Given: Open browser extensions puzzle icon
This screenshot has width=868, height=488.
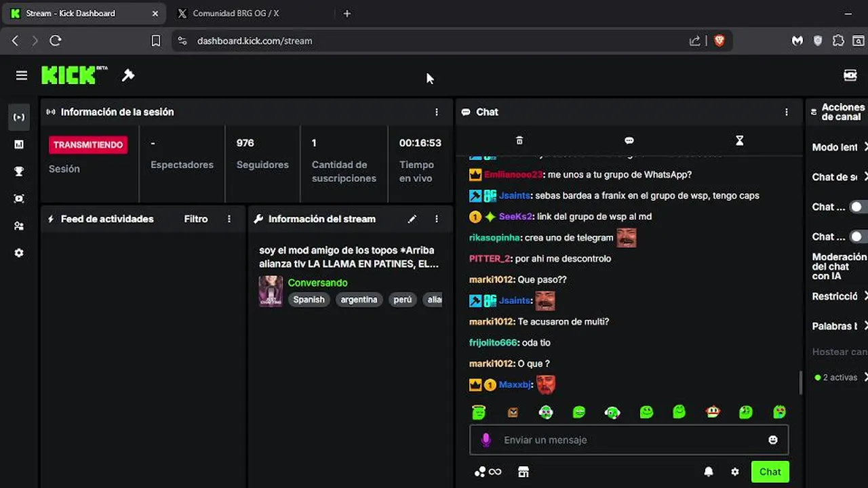Looking at the screenshot, I should coord(838,41).
